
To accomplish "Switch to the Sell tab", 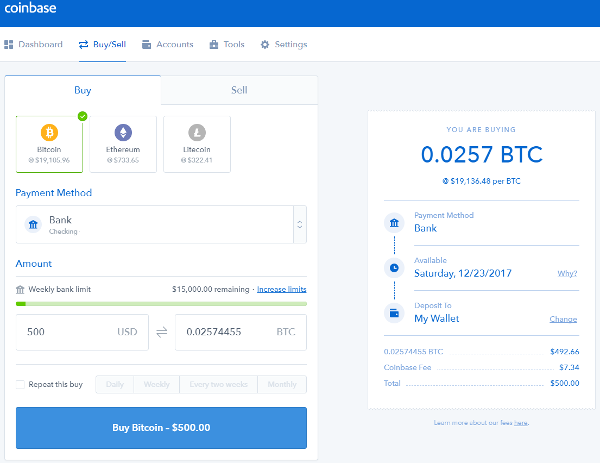I will [x=239, y=90].
